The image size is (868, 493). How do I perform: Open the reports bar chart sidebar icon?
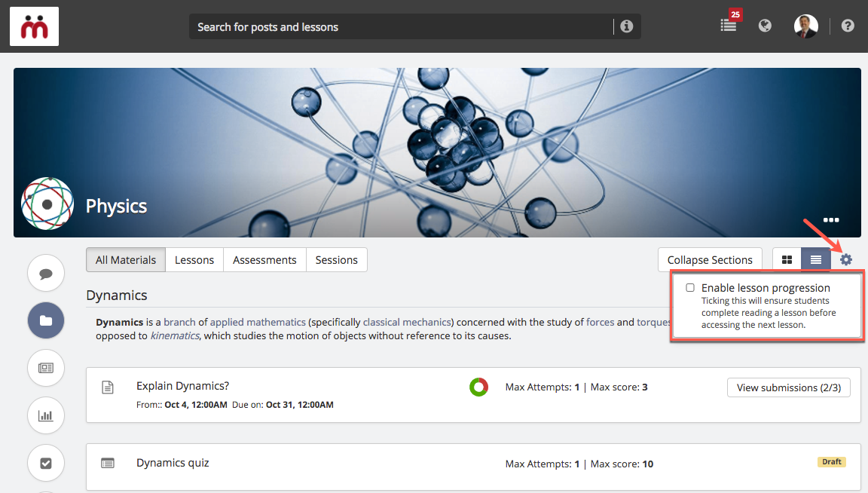tap(46, 415)
